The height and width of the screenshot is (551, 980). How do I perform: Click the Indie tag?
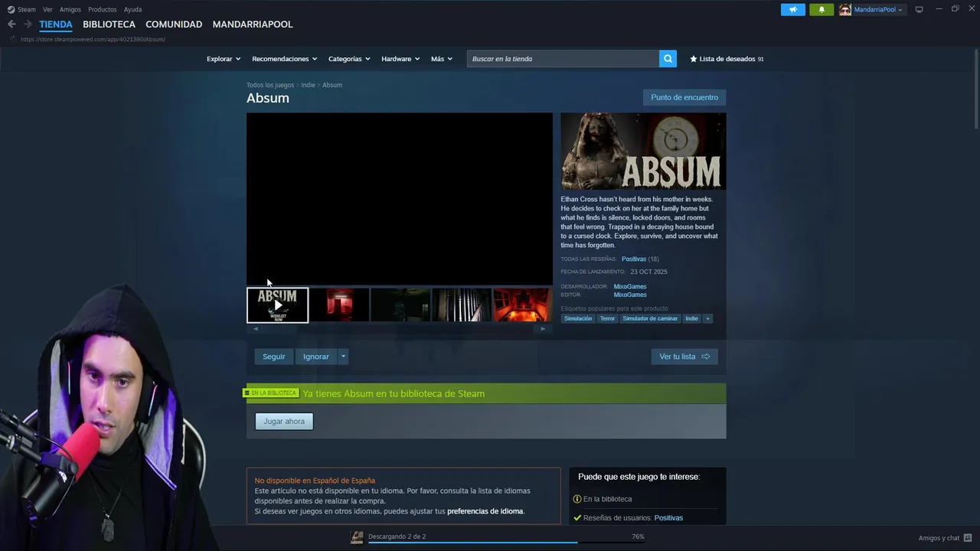691,318
